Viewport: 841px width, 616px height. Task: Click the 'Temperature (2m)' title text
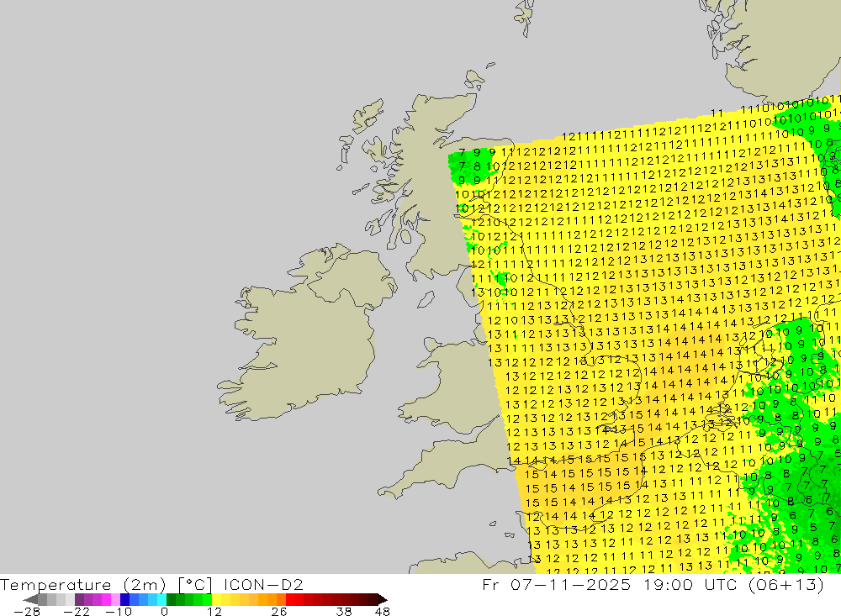(82, 585)
